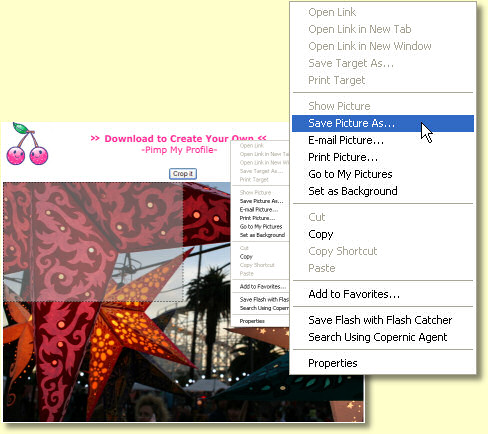The width and height of the screenshot is (488, 434).
Task: Choose Save Picture As in the large menu
Action: [383, 123]
